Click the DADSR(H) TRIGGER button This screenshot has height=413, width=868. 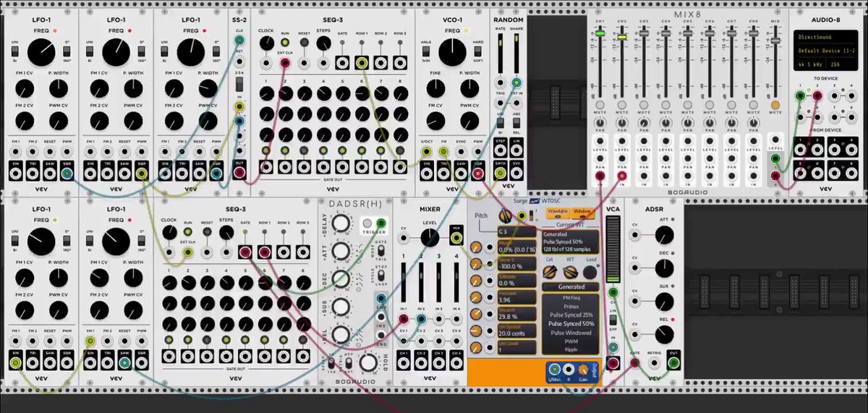[x=368, y=223]
